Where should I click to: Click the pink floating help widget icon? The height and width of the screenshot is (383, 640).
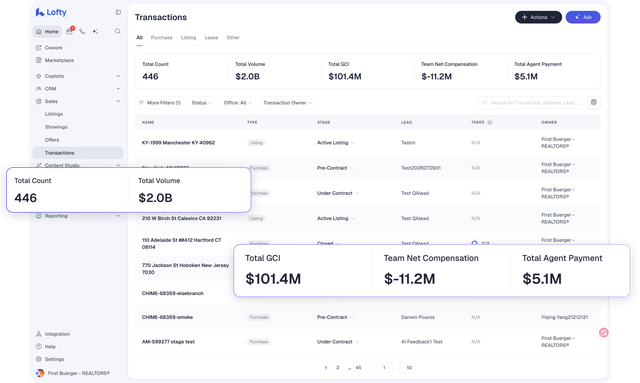tap(604, 333)
